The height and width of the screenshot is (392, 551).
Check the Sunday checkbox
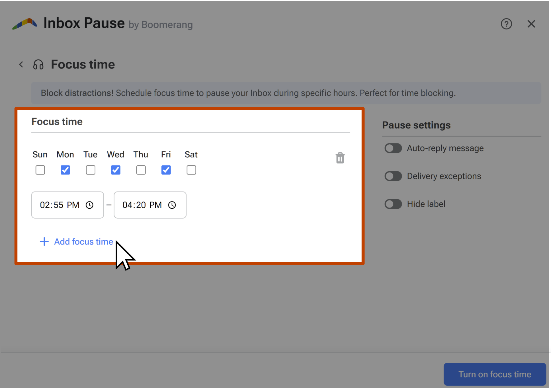click(40, 170)
